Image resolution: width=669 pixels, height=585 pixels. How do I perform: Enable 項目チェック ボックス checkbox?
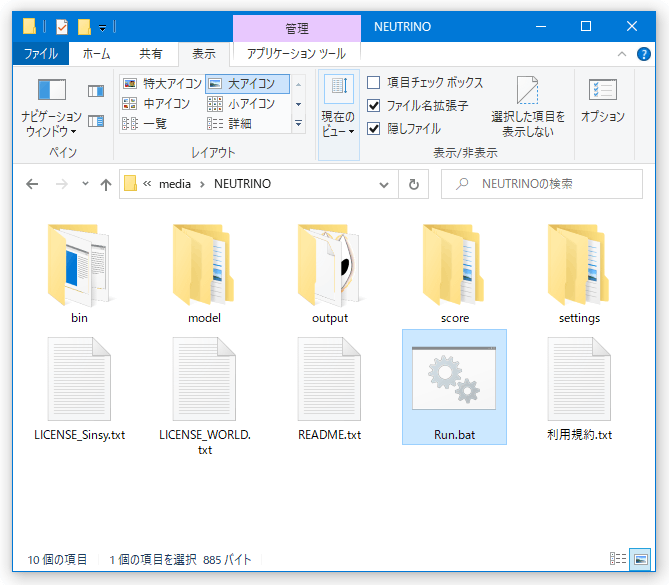pyautogui.click(x=373, y=82)
